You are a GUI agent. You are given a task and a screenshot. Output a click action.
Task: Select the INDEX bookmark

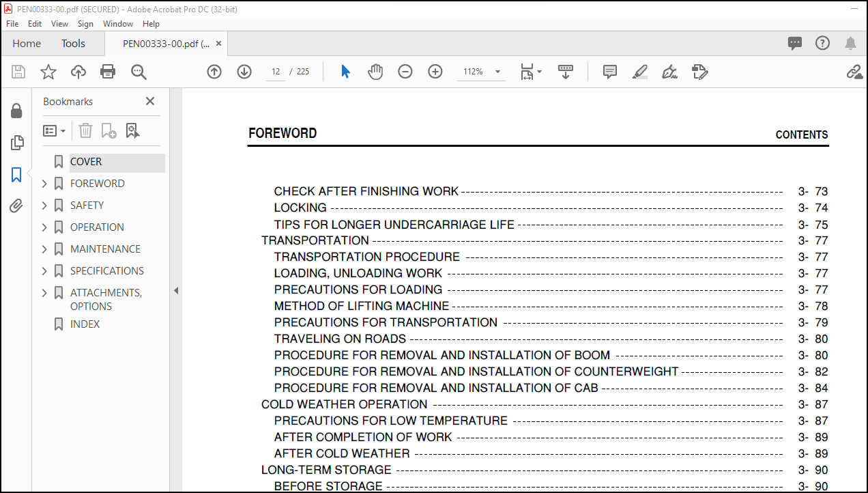[85, 324]
